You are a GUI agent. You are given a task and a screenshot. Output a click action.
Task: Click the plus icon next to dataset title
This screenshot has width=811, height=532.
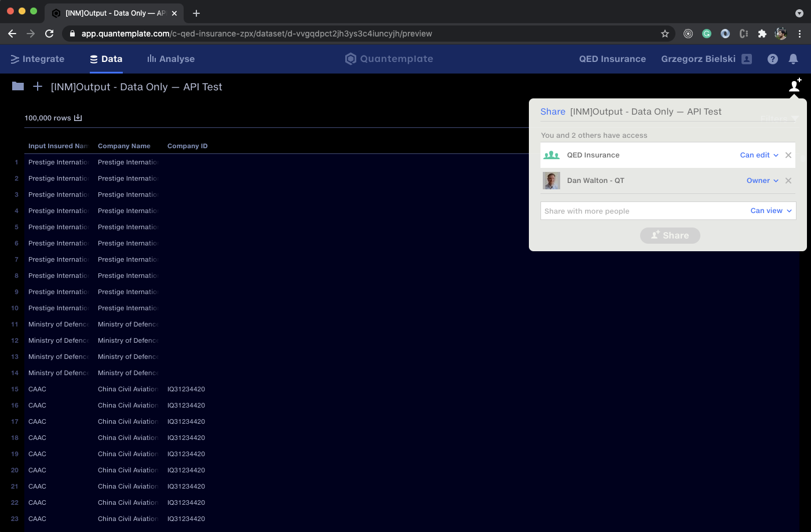(x=38, y=86)
